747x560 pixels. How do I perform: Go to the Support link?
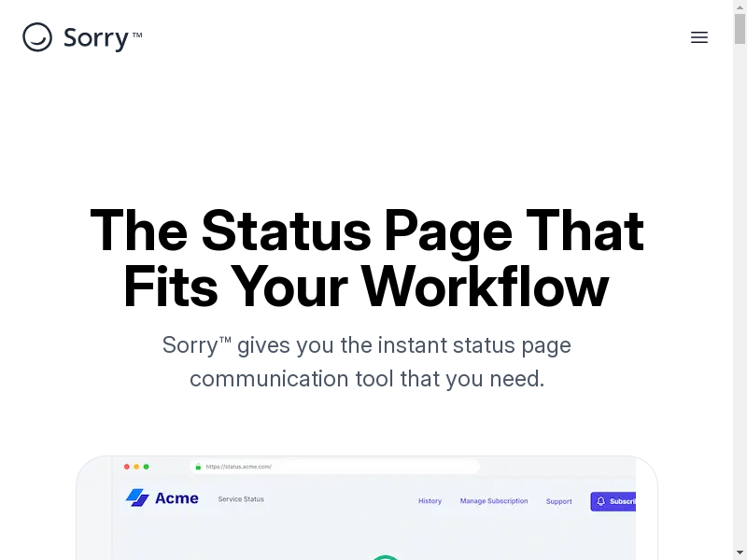point(559,501)
